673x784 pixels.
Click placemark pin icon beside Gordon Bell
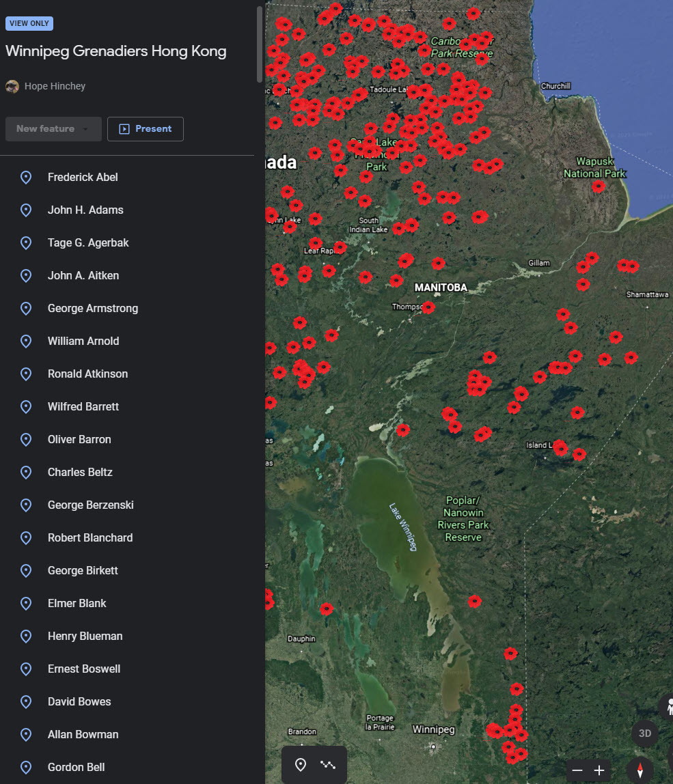[x=26, y=768]
